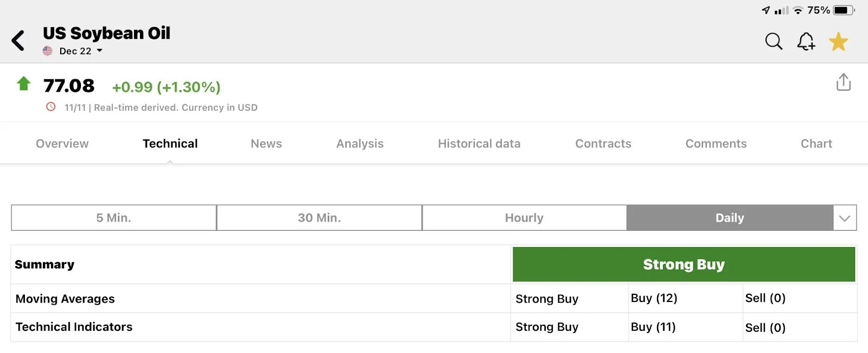The width and height of the screenshot is (868, 353).
Task: Expand the timeframe chevron next to Daily
Action: (x=845, y=218)
